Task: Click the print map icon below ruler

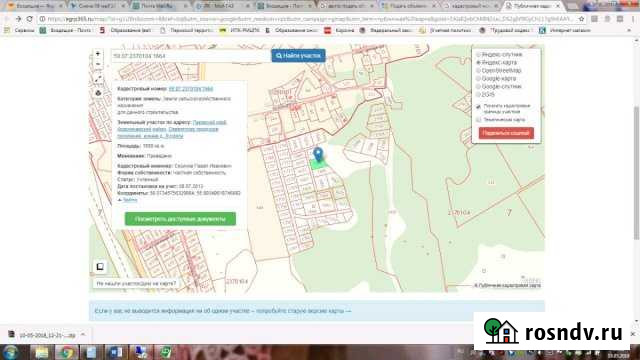Action: [98, 93]
